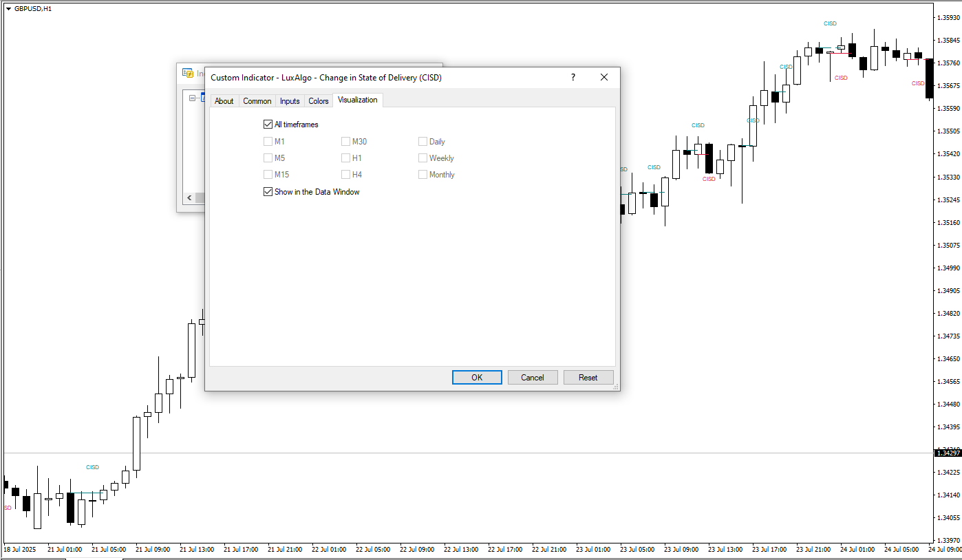Click the '21 Jul 09:00' time axis label
This screenshot has height=560, width=962.
point(153,550)
